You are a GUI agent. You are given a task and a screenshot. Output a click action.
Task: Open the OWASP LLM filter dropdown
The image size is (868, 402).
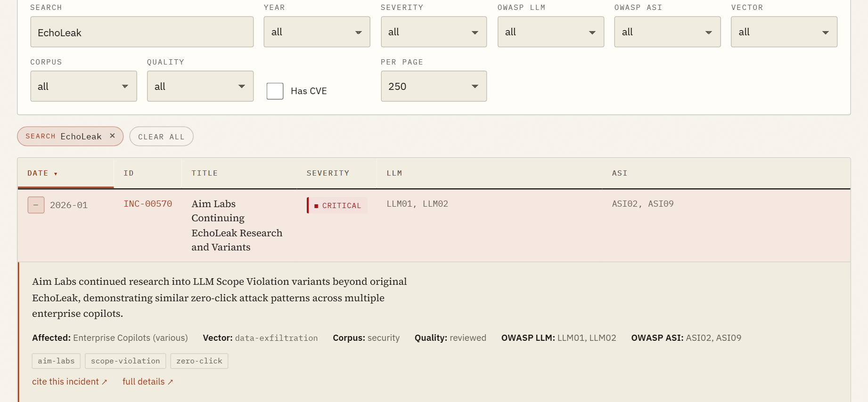click(550, 32)
